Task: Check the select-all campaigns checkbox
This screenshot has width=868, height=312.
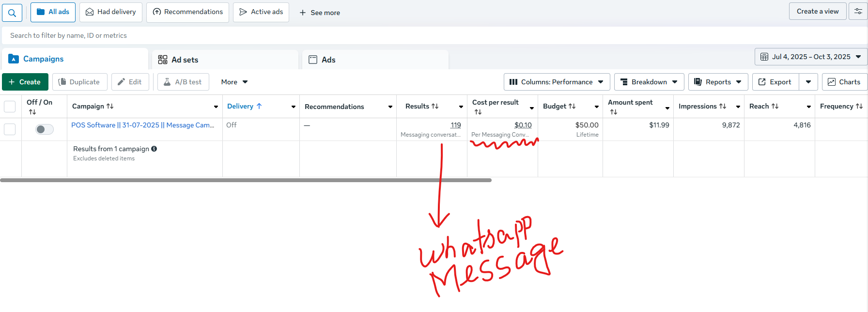Action: tap(10, 106)
